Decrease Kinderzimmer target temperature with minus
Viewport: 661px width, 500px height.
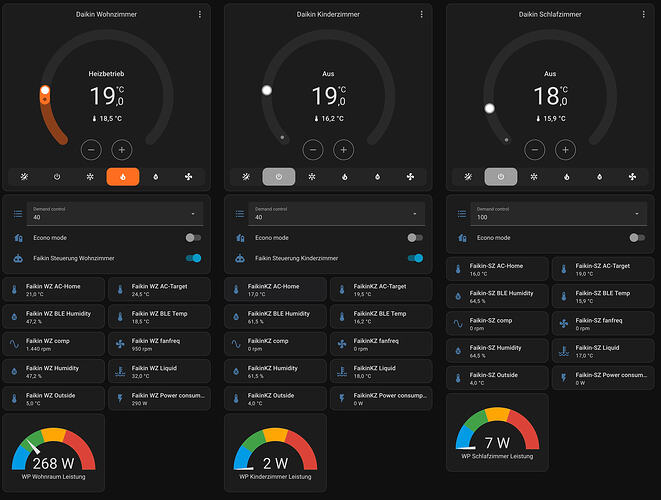click(x=313, y=150)
